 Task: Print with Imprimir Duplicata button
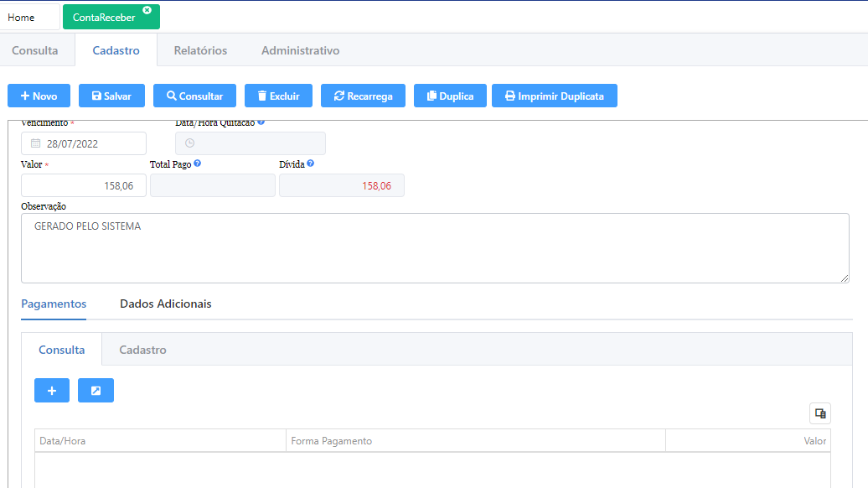(x=554, y=96)
